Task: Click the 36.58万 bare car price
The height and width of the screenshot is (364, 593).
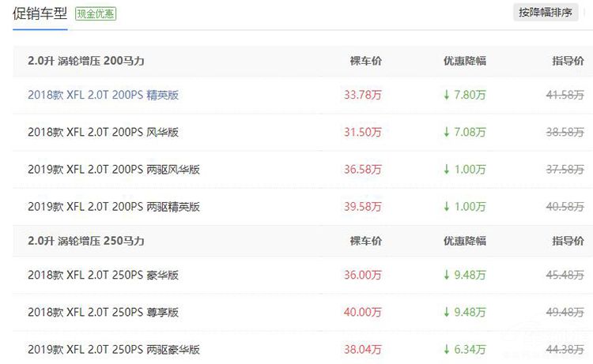Action: (x=363, y=170)
